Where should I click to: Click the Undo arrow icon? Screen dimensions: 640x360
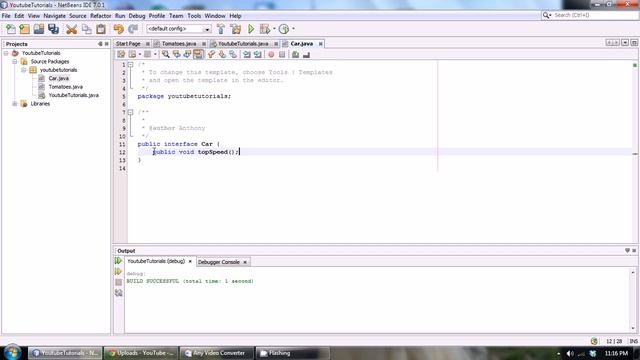pyautogui.click(x=118, y=29)
